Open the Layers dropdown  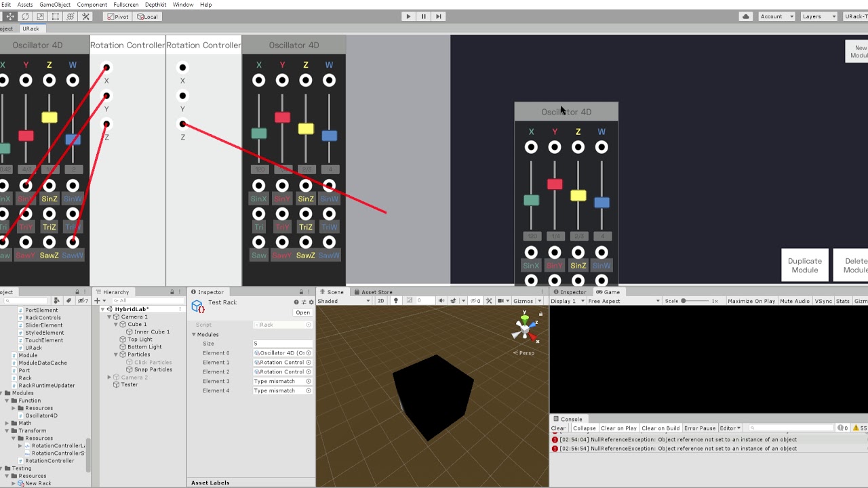click(818, 16)
